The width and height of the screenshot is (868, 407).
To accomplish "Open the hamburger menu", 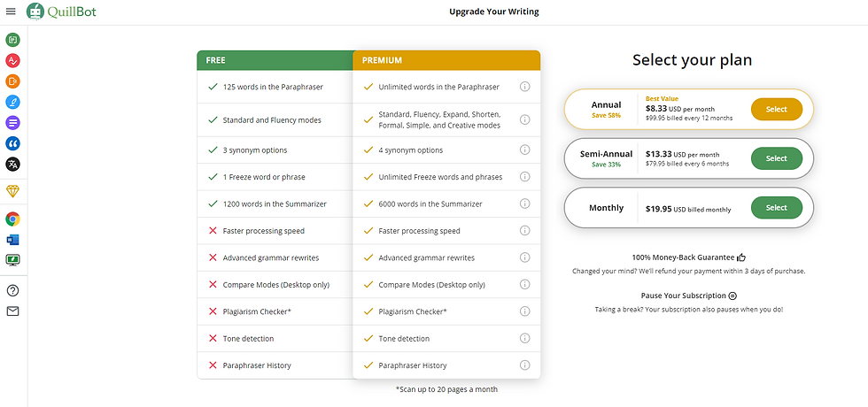I will pyautogui.click(x=11, y=11).
